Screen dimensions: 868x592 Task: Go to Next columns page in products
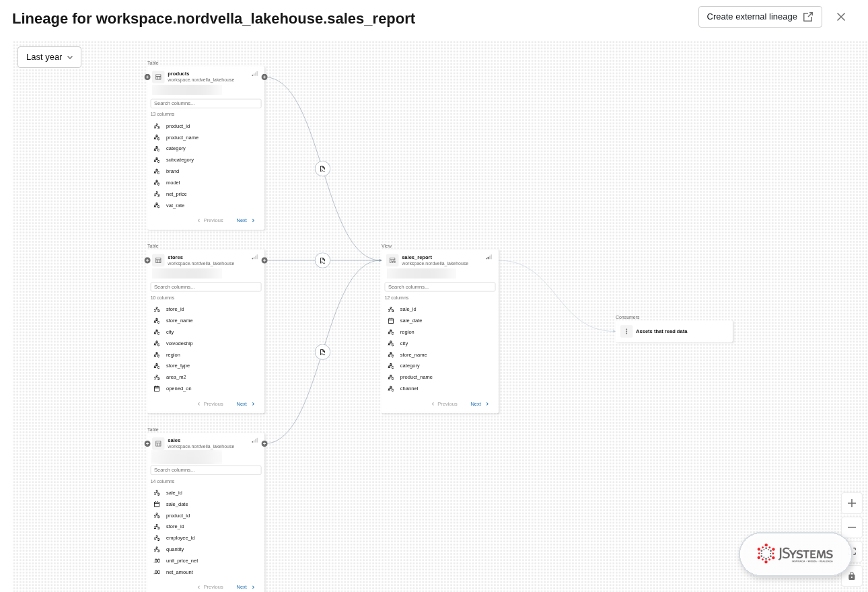[246, 221]
